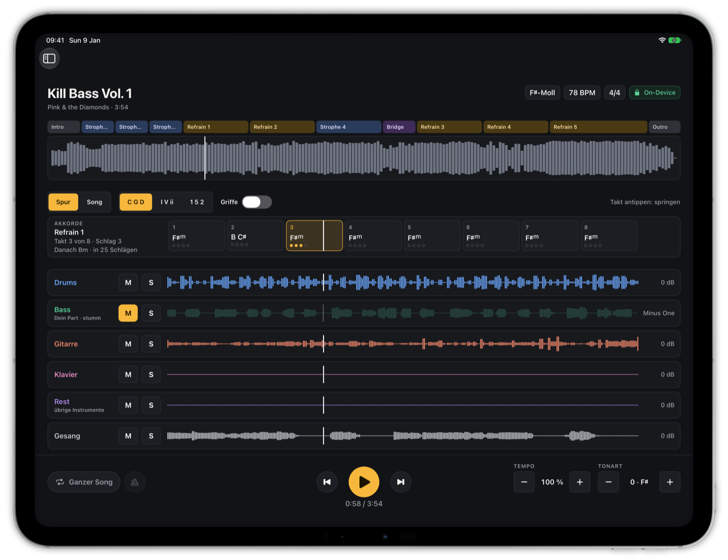Mute the Gesang track
The width and height of the screenshot is (728, 560).
click(128, 436)
